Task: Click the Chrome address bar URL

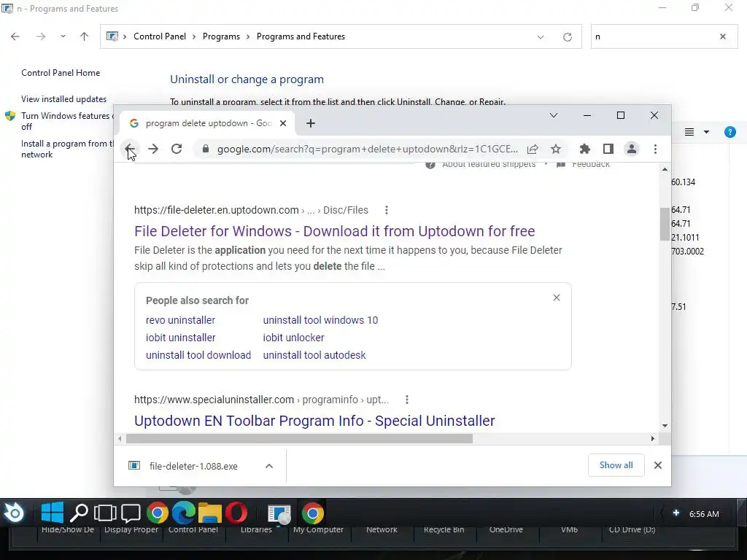Action: (x=368, y=149)
